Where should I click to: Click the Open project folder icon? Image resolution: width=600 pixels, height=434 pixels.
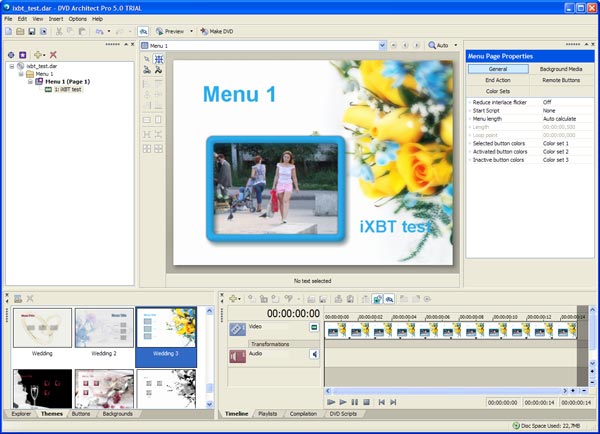pyautogui.click(x=19, y=32)
